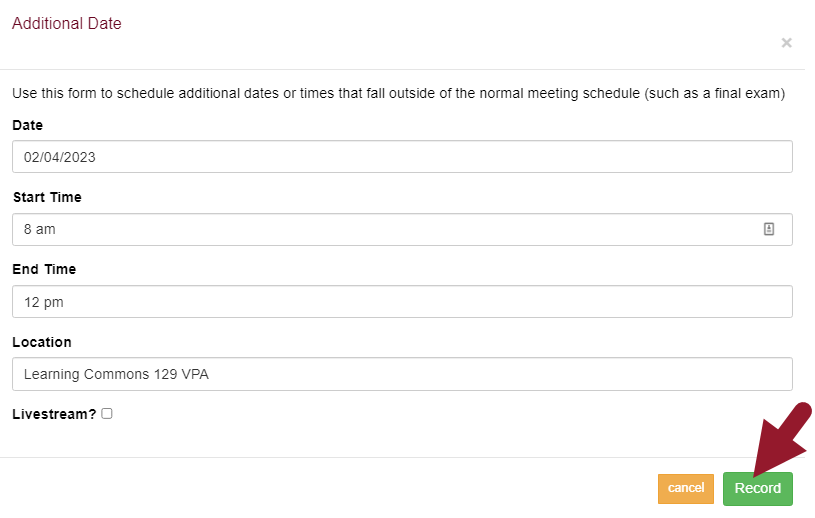Close the Additional Date dialog with X

(786, 43)
